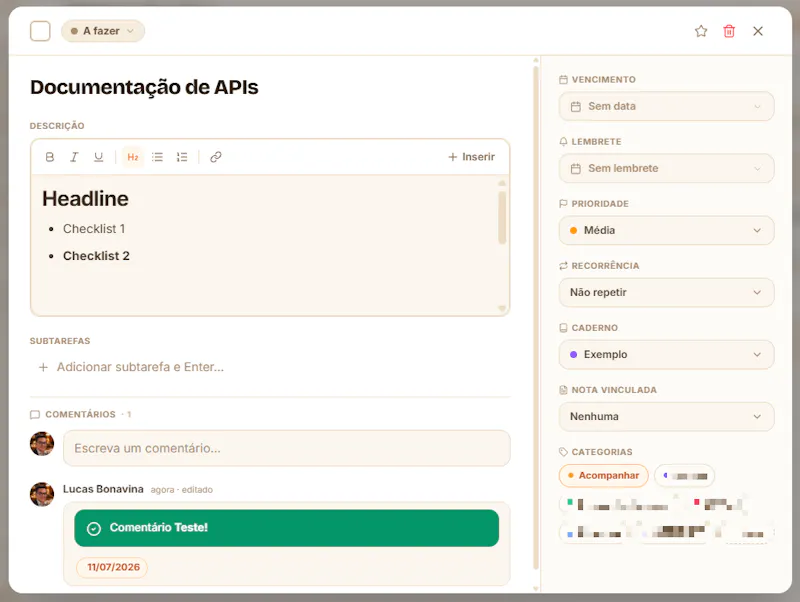Click the 'Checklist 2' bullet item
This screenshot has height=602, width=800.
tap(96, 256)
